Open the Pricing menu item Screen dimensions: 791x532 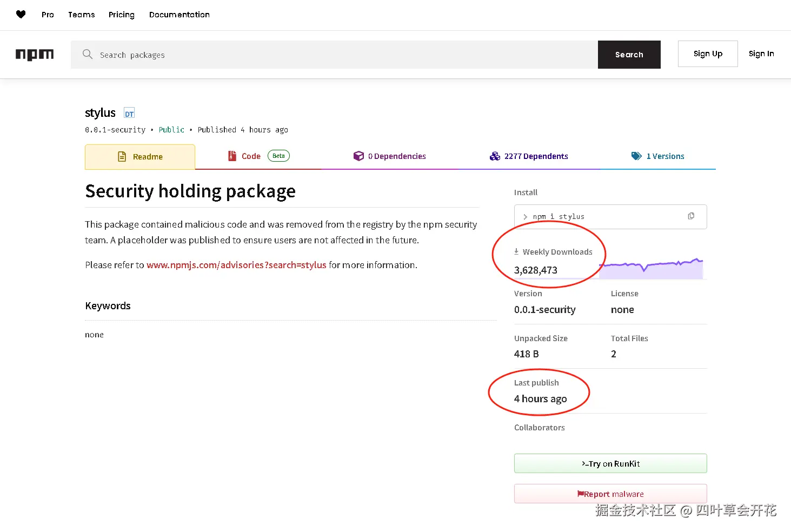[x=121, y=15]
